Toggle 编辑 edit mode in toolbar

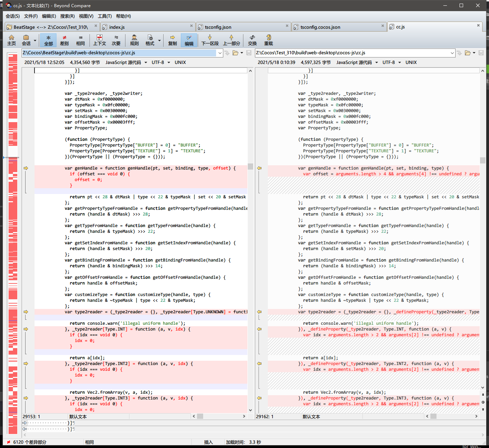[x=189, y=40]
